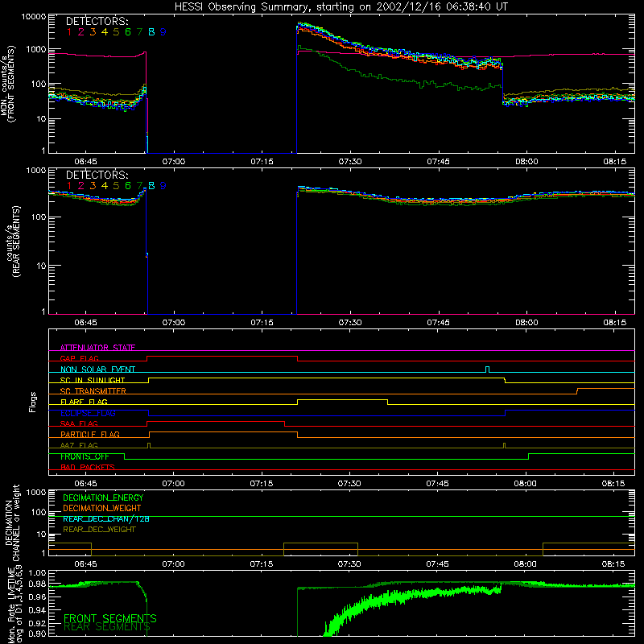Click the raised SC_TRANSMITTER step near the end

coord(606,389)
